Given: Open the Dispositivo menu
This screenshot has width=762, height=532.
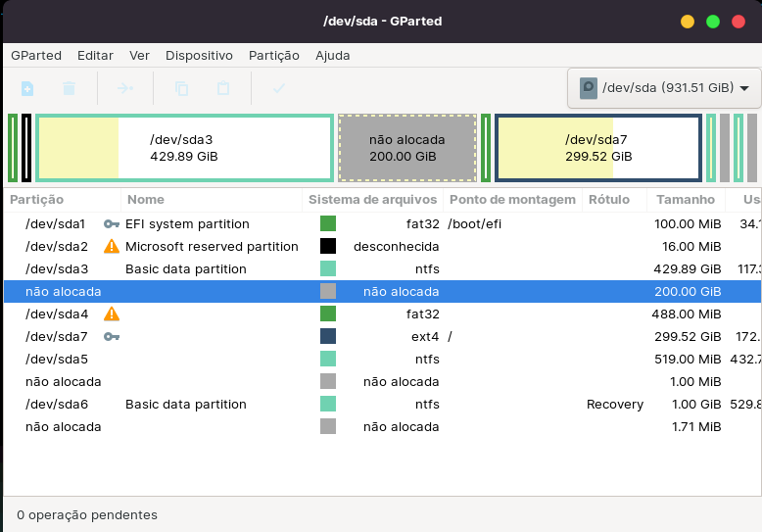Looking at the screenshot, I should coord(199,56).
